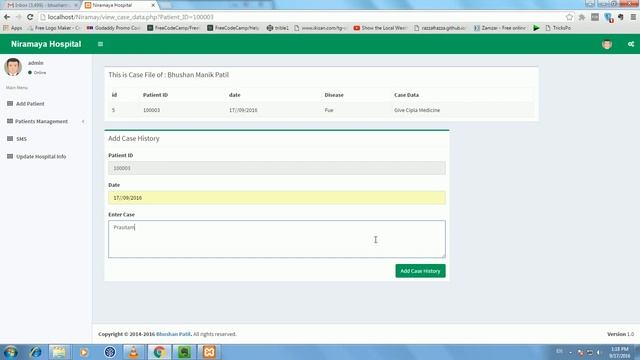The height and width of the screenshot is (360, 640).
Task: Click the Give Cipla Medicine table cell
Action: point(417,110)
